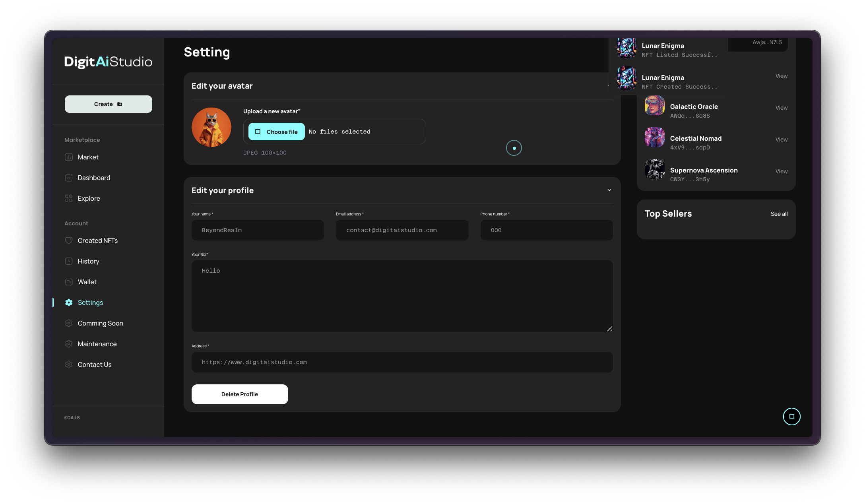Click the Create button

click(x=108, y=104)
